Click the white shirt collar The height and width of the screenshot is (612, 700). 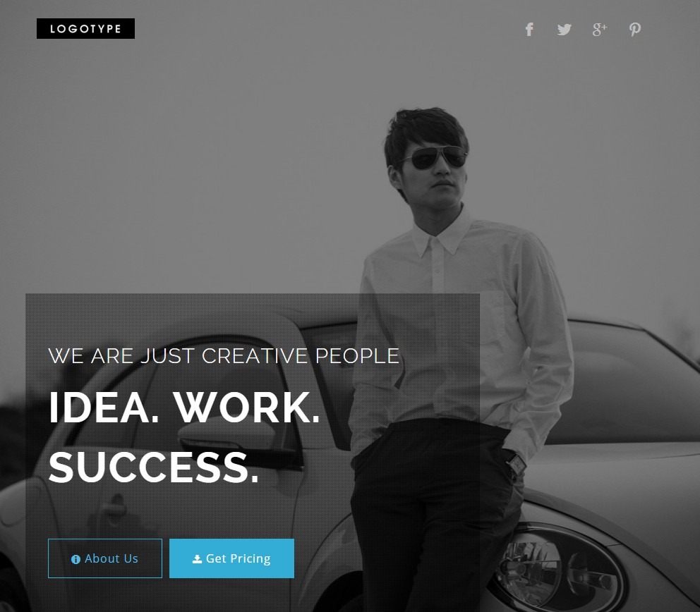[442, 234]
